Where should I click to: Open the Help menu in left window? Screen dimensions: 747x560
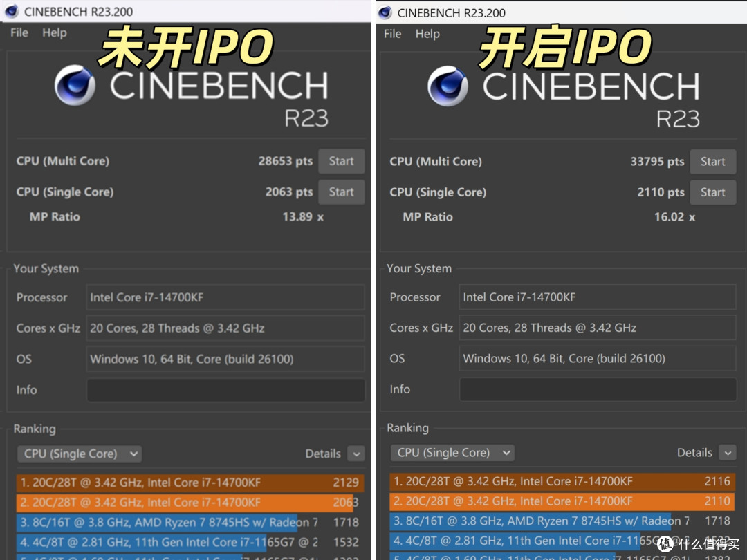coord(55,33)
